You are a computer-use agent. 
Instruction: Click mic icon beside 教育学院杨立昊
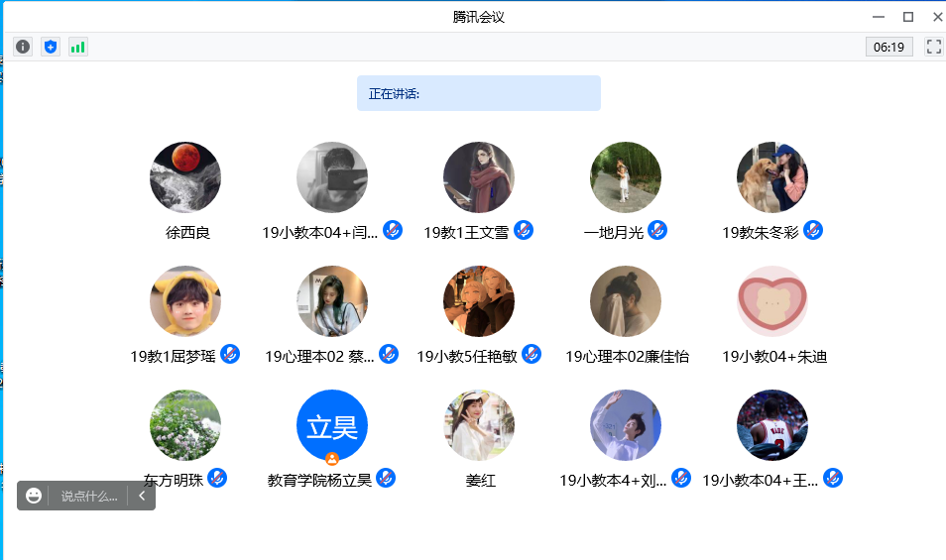386,478
